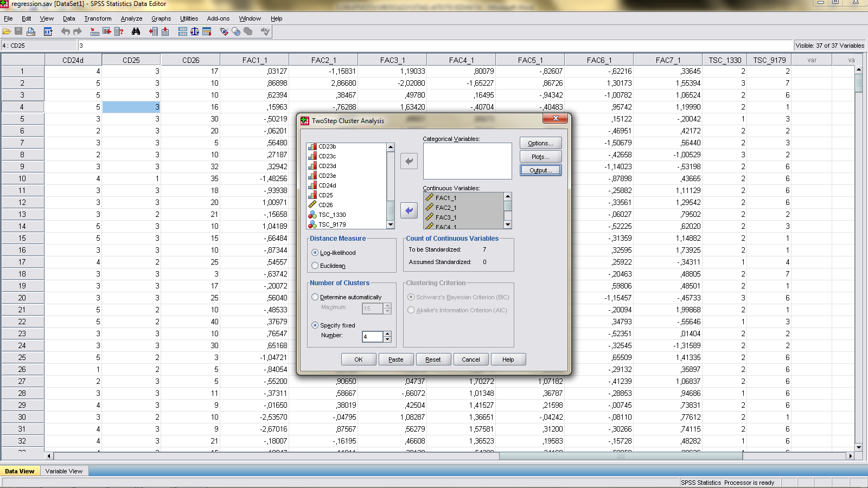868x488 pixels.
Task: Click the horizontal scrollbar thumb of data grid
Action: pos(621,456)
